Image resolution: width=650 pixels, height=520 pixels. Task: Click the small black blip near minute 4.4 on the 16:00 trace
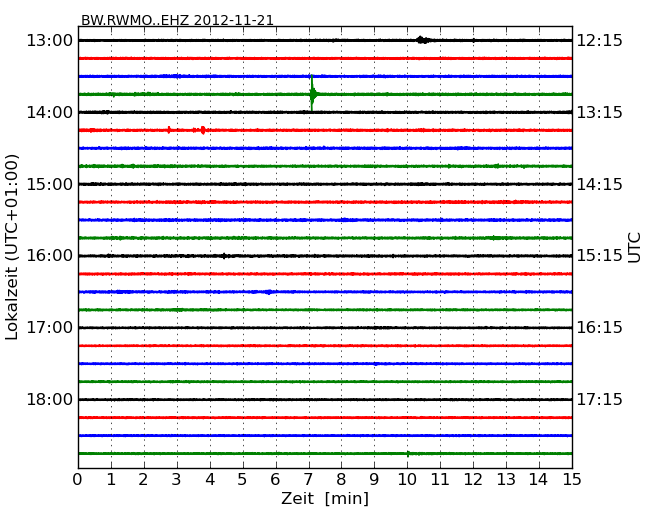pyautogui.click(x=224, y=256)
